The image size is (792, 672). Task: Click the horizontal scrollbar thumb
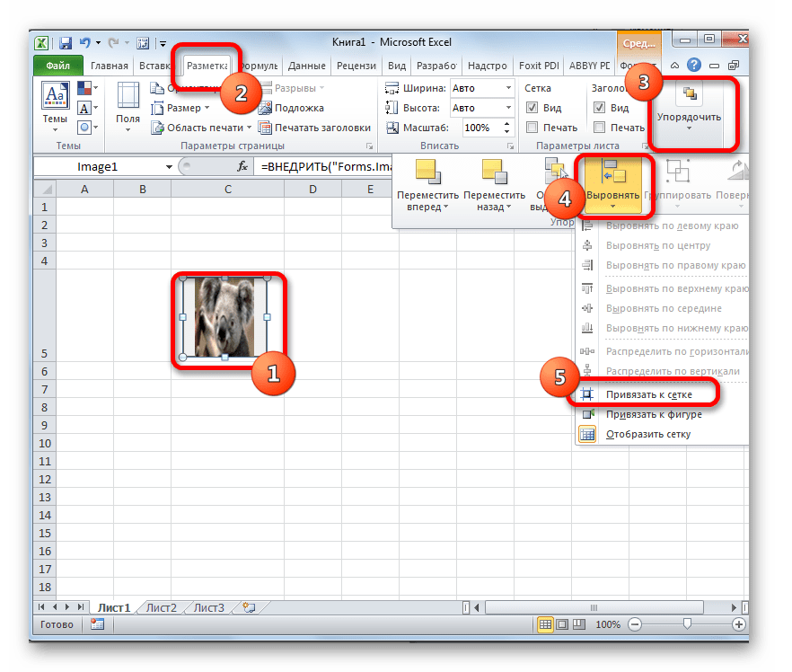click(594, 607)
